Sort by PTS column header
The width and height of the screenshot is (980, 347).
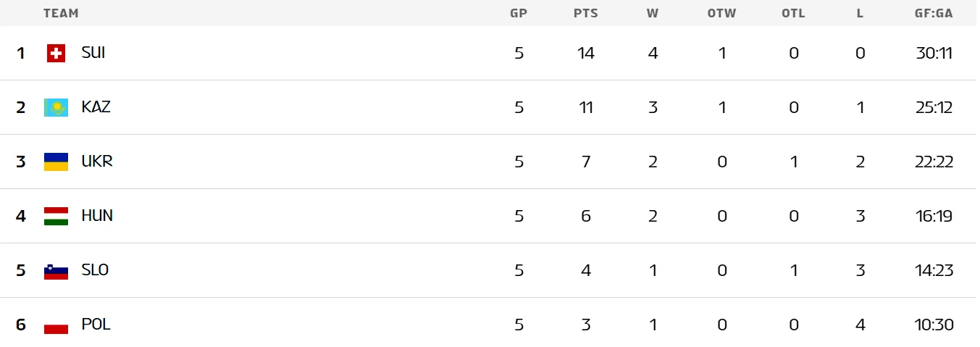pos(585,13)
